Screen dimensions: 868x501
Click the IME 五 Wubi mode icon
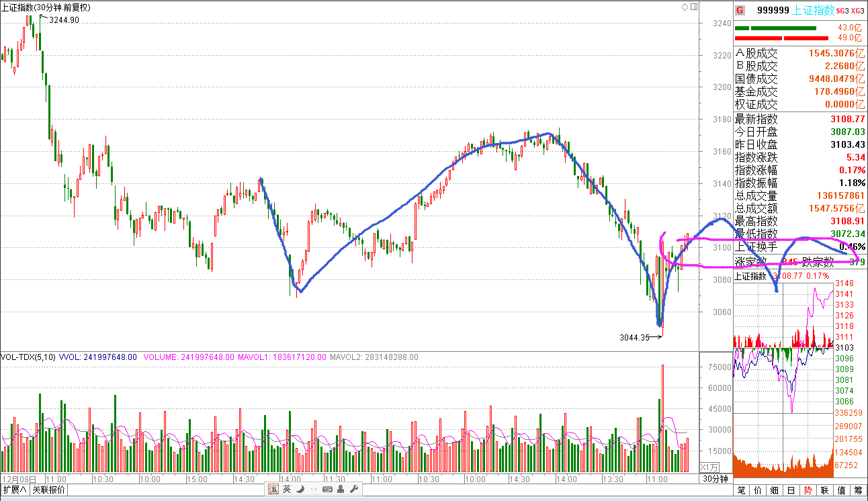click(x=274, y=490)
